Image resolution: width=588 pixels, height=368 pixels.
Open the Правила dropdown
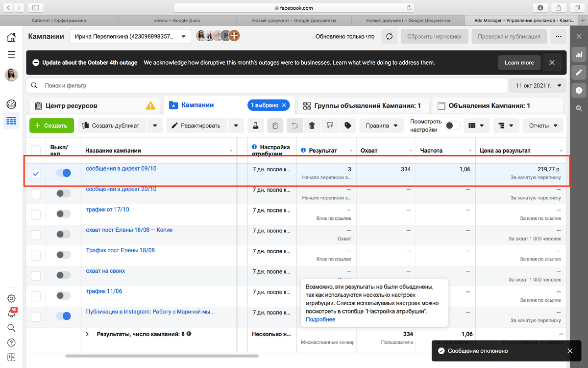point(381,126)
